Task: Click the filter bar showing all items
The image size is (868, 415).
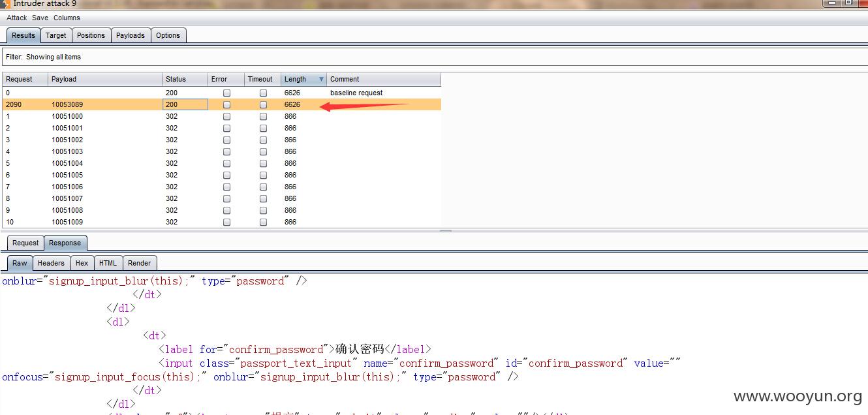Action: click(x=435, y=57)
